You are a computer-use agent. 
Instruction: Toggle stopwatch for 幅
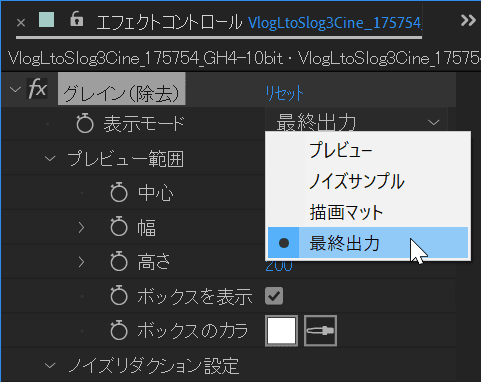(119, 227)
